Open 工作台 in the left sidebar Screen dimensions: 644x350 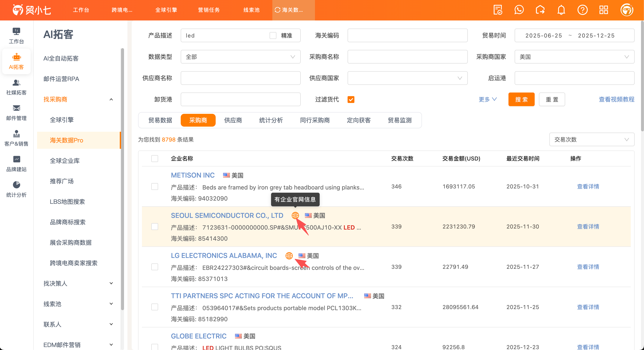[16, 36]
